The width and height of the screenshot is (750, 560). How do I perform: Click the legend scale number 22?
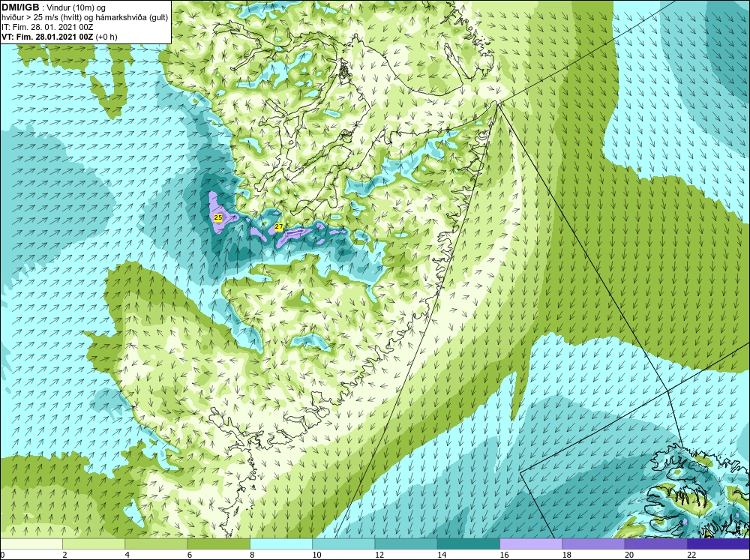point(691,555)
